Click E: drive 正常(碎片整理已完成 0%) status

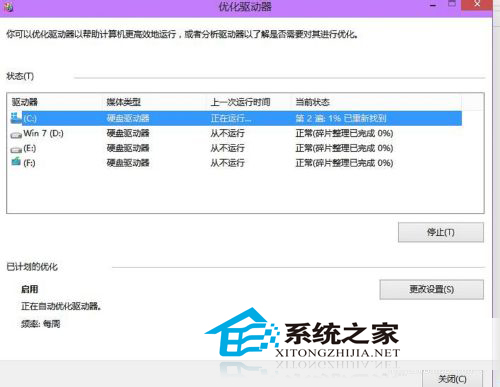pyautogui.click(x=344, y=148)
